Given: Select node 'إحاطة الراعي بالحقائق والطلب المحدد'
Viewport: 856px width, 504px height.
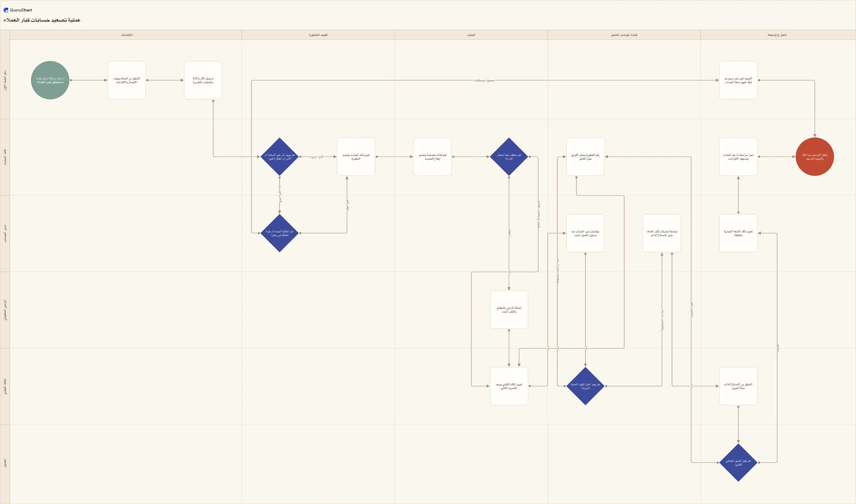Looking at the screenshot, I should point(509,310).
